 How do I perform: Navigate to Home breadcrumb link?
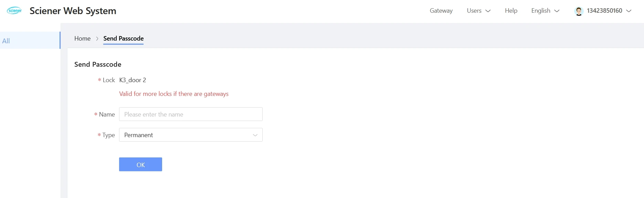pyautogui.click(x=82, y=38)
